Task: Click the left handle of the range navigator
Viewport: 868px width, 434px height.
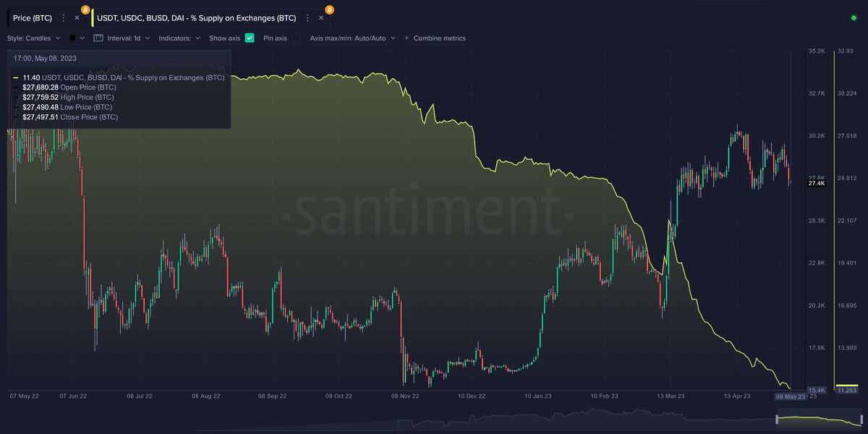Action: pyautogui.click(x=778, y=420)
